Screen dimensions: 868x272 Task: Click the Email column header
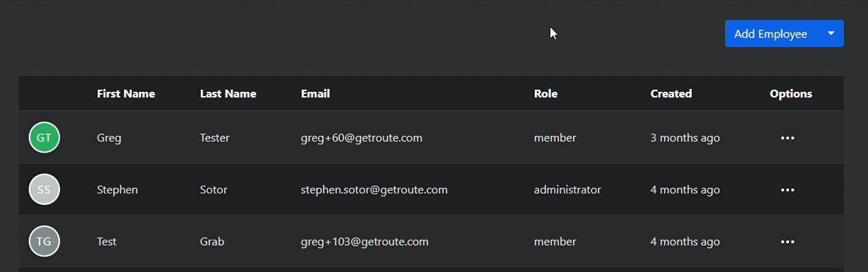315,93
